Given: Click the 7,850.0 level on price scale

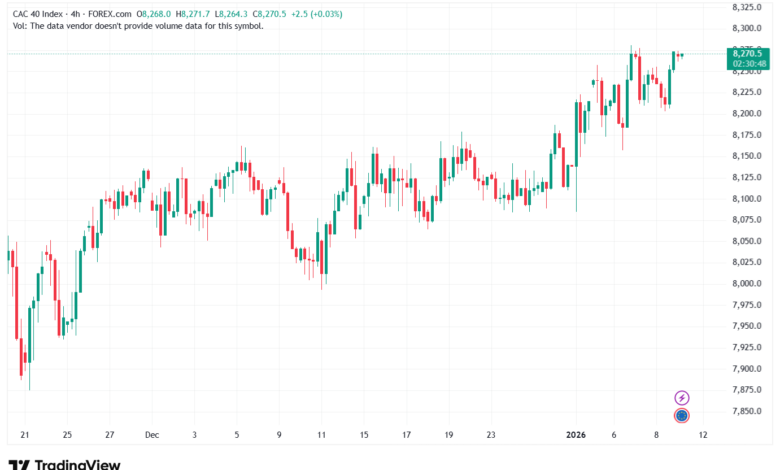Looking at the screenshot, I should tap(746, 411).
